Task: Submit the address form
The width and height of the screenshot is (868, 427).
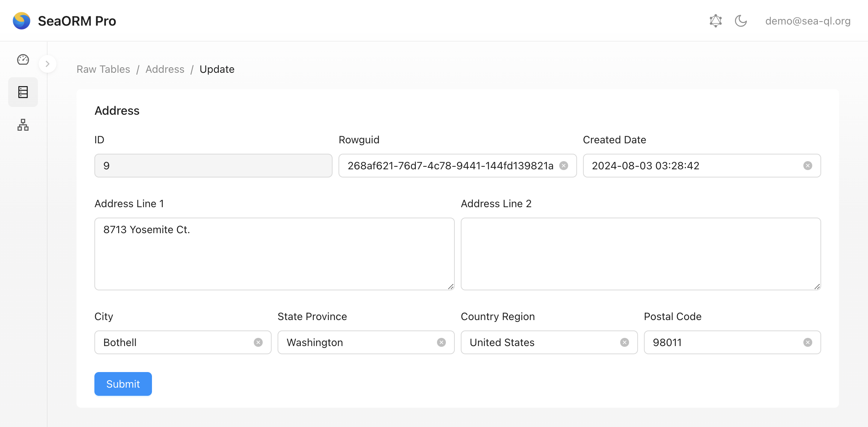Action: [123, 384]
